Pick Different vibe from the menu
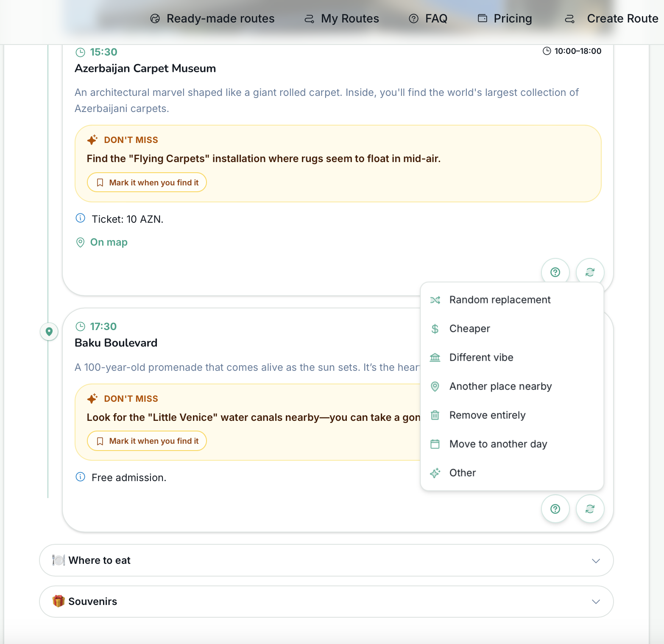Image resolution: width=664 pixels, height=644 pixels. pyautogui.click(x=512, y=358)
